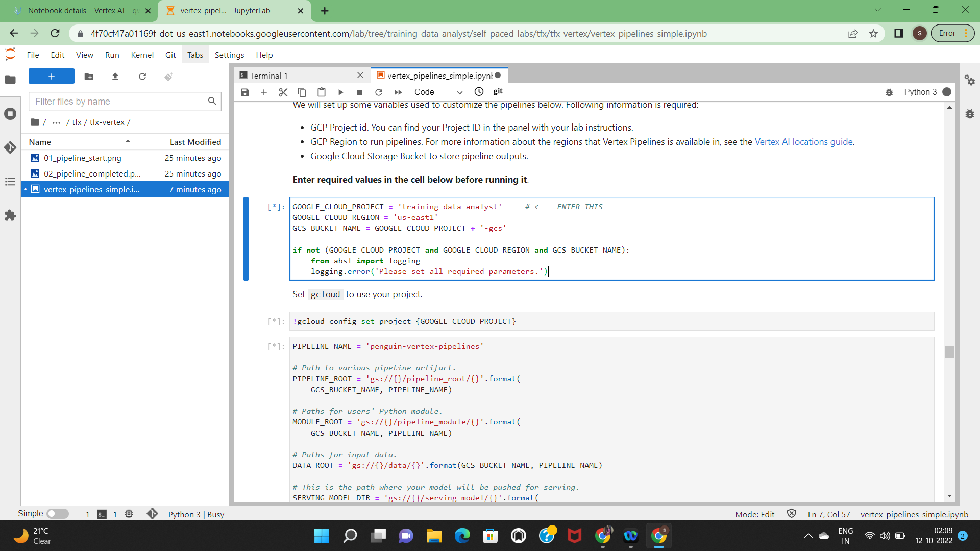The height and width of the screenshot is (551, 980).
Task: Interrupt the kernel with the stop icon
Action: click(x=359, y=92)
